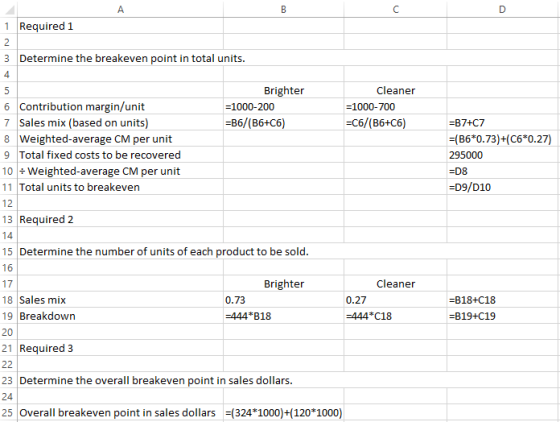Click 'Determine the breakeven point in total units.'
The height and width of the screenshot is (422, 560).
(x=132, y=58)
